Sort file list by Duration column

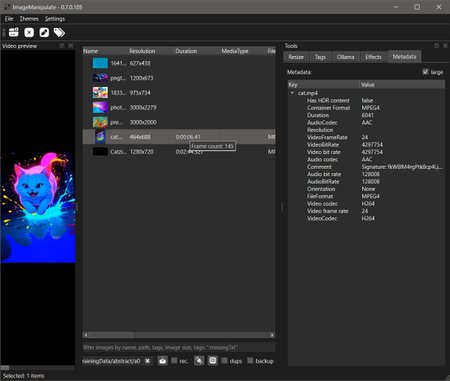click(x=198, y=51)
